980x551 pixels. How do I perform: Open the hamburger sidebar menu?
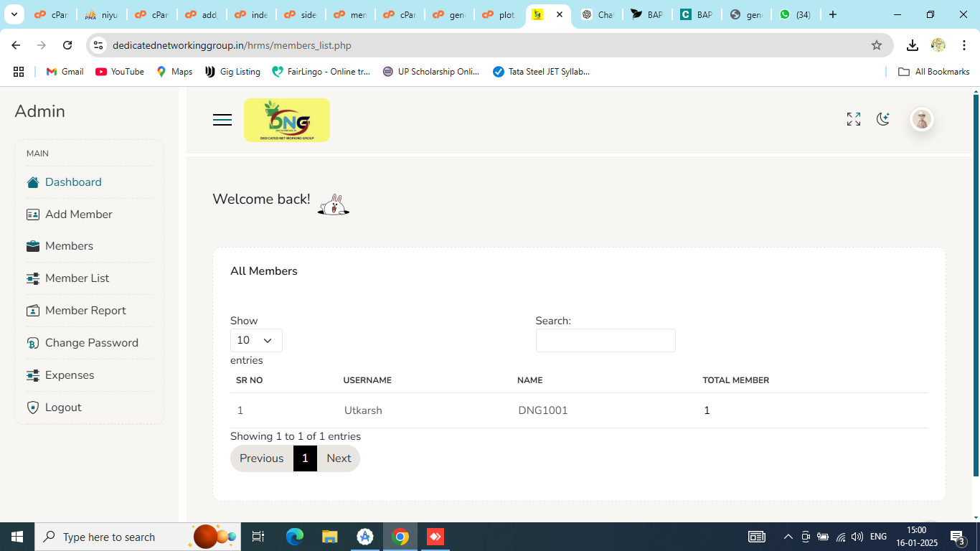coord(222,120)
